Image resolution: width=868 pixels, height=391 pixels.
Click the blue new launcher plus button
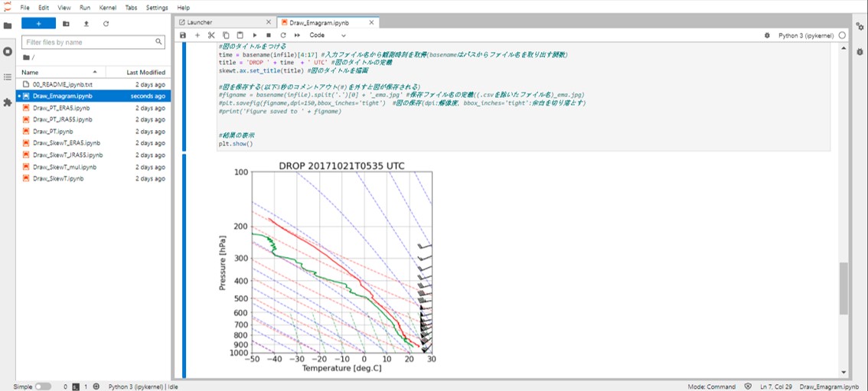[38, 24]
